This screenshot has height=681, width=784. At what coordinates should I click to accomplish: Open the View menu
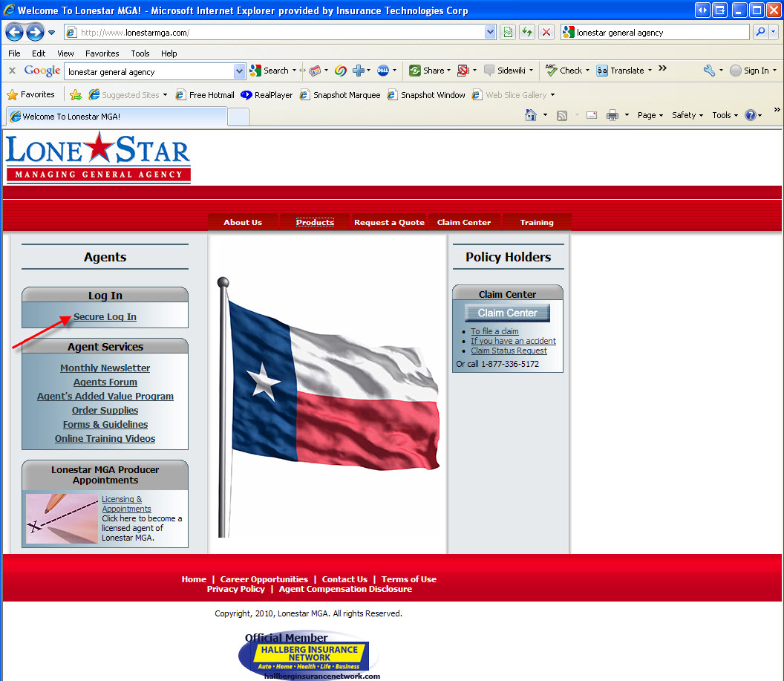tap(65, 53)
